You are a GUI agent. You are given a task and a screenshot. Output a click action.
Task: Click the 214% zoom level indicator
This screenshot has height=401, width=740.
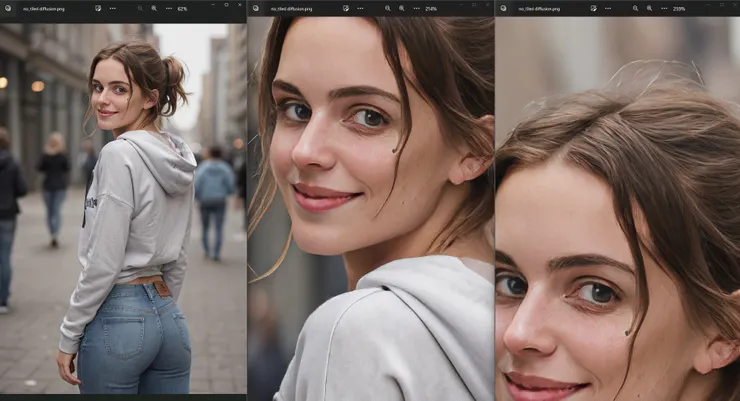coord(431,8)
